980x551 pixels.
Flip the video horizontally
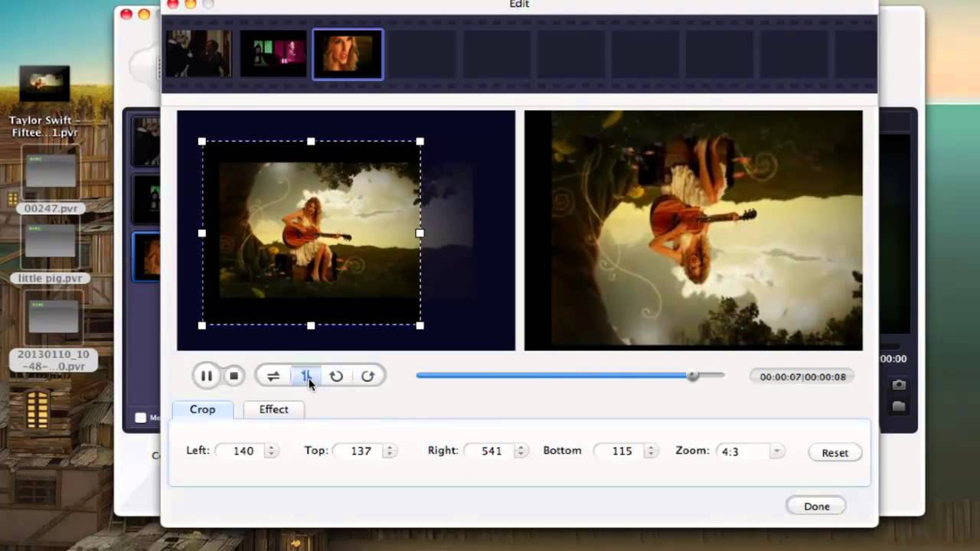(273, 376)
